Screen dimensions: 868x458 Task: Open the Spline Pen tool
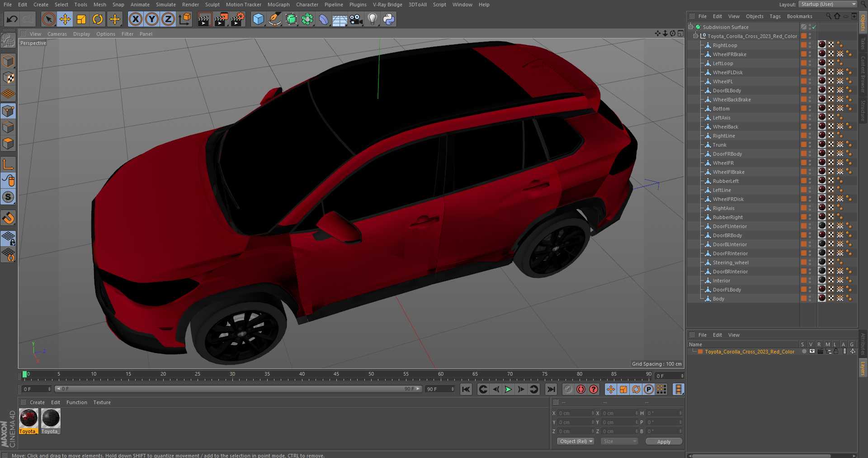coord(274,19)
